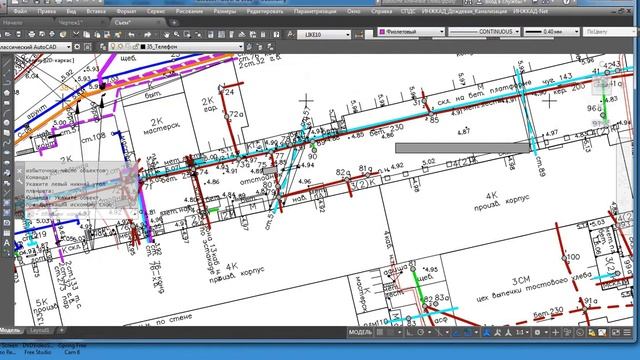Click the Zoom window icon
The width and height of the screenshot is (640, 360).
[187, 35]
